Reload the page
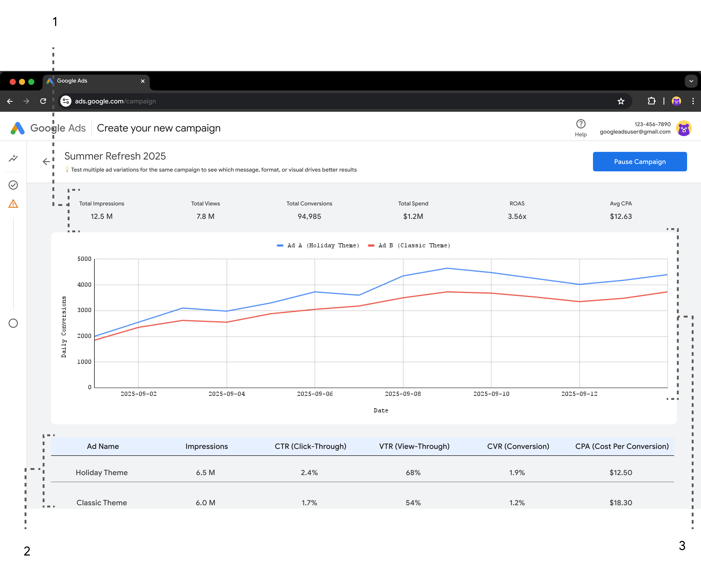 (x=43, y=101)
